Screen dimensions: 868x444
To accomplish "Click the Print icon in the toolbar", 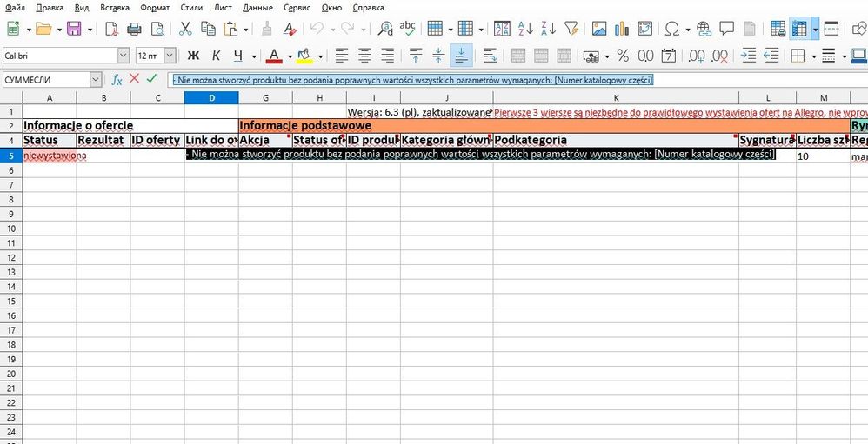I will pos(134,29).
